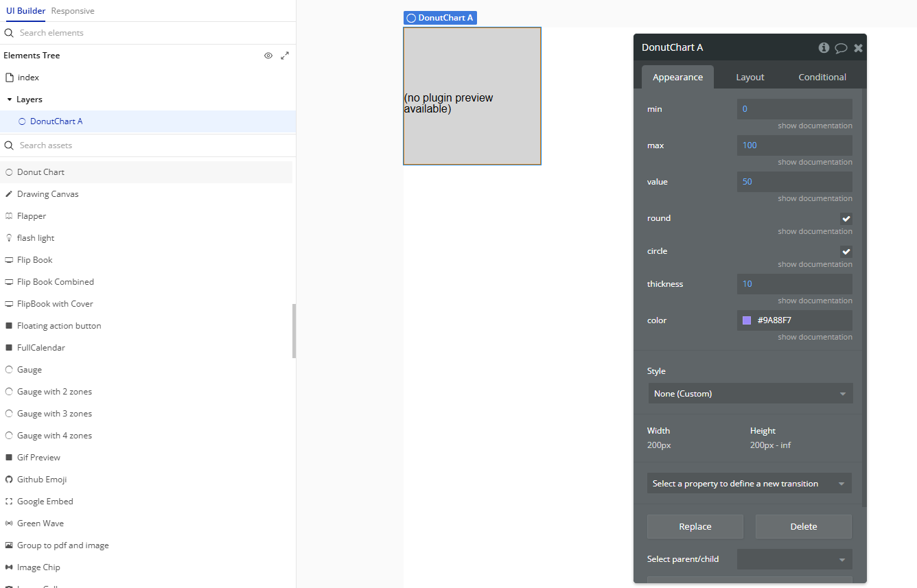This screenshot has height=588, width=917.
Task: Click the Replace button
Action: click(x=695, y=527)
